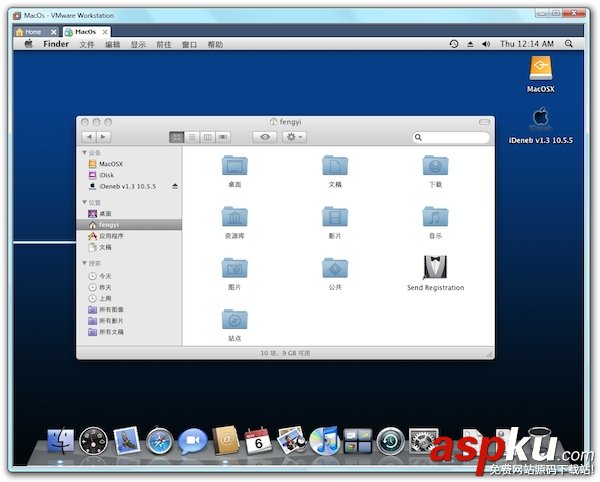Open the 编辑 menu
Screen dimensions: 600x482
click(112, 44)
